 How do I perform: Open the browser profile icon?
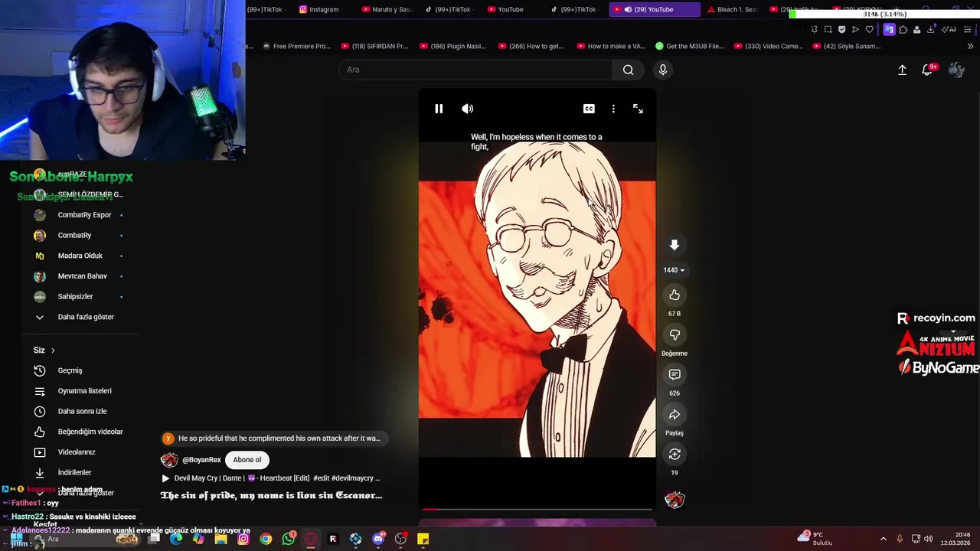916,30
